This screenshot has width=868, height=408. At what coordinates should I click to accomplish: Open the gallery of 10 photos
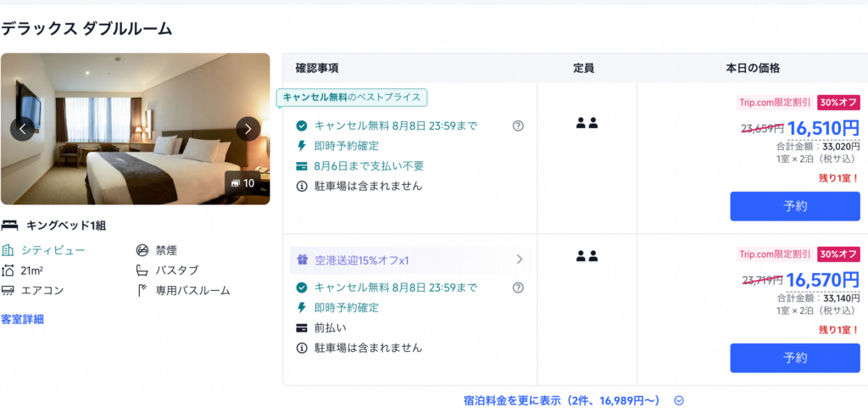[242, 183]
